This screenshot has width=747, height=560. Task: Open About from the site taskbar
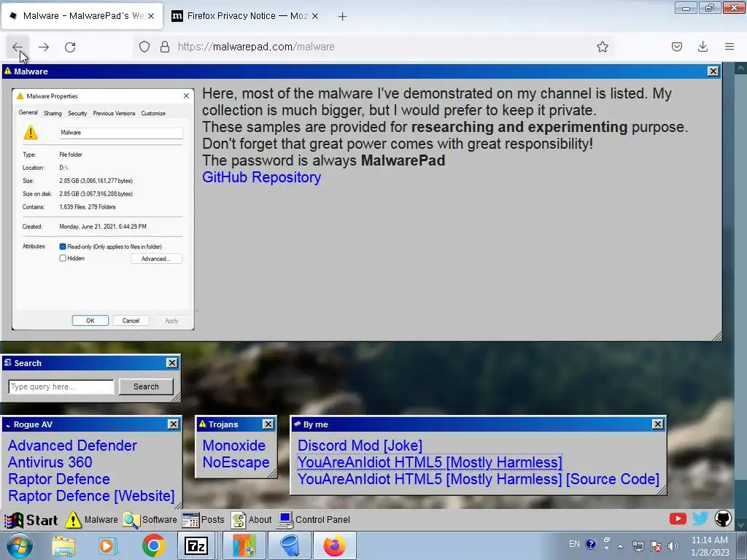click(251, 519)
